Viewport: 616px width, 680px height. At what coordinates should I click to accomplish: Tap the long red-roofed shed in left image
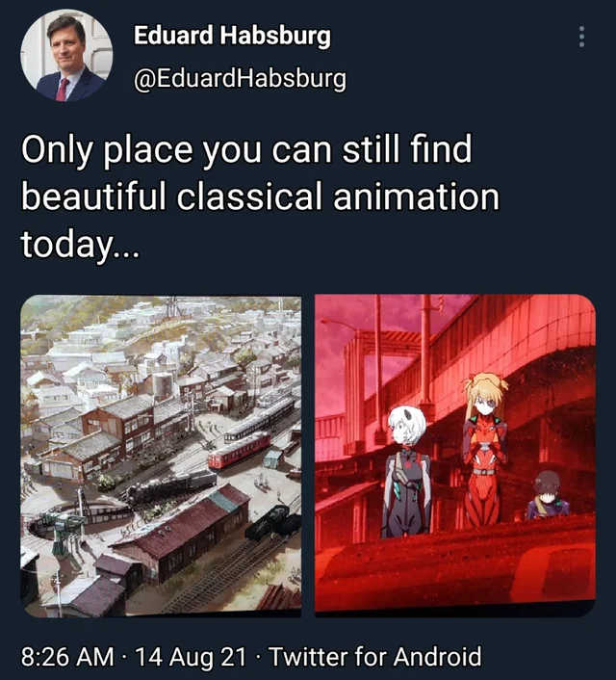click(182, 536)
